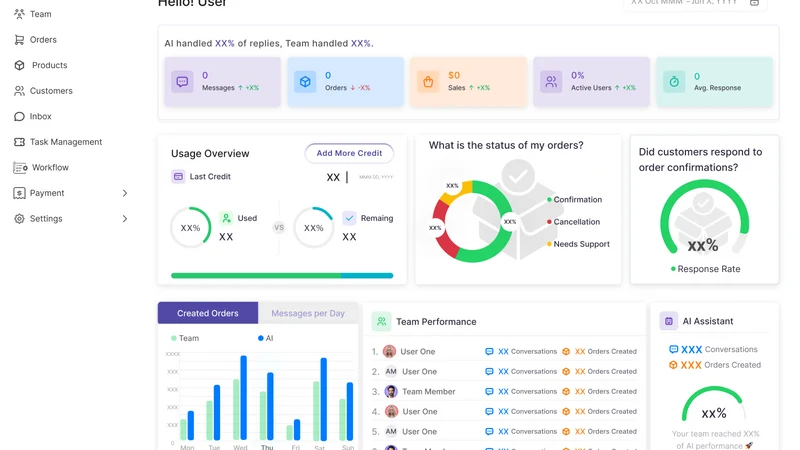Click the Response Rate gauge

coord(704,217)
